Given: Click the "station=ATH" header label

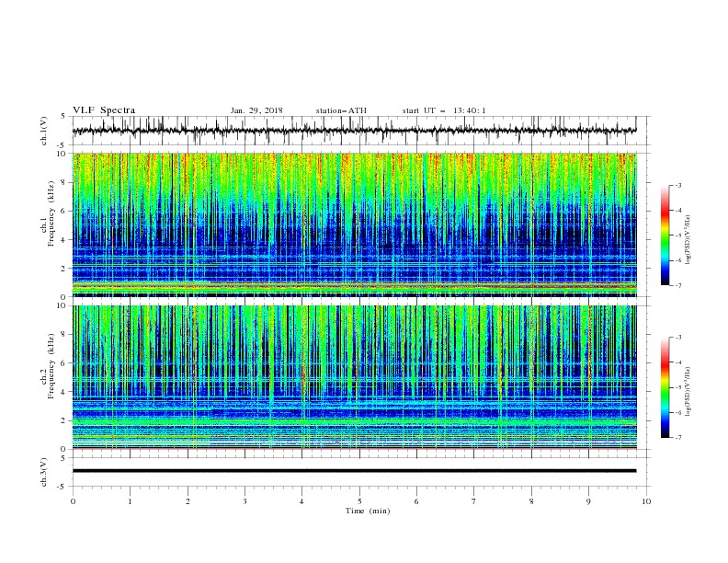Looking at the screenshot, I should pyautogui.click(x=341, y=110).
